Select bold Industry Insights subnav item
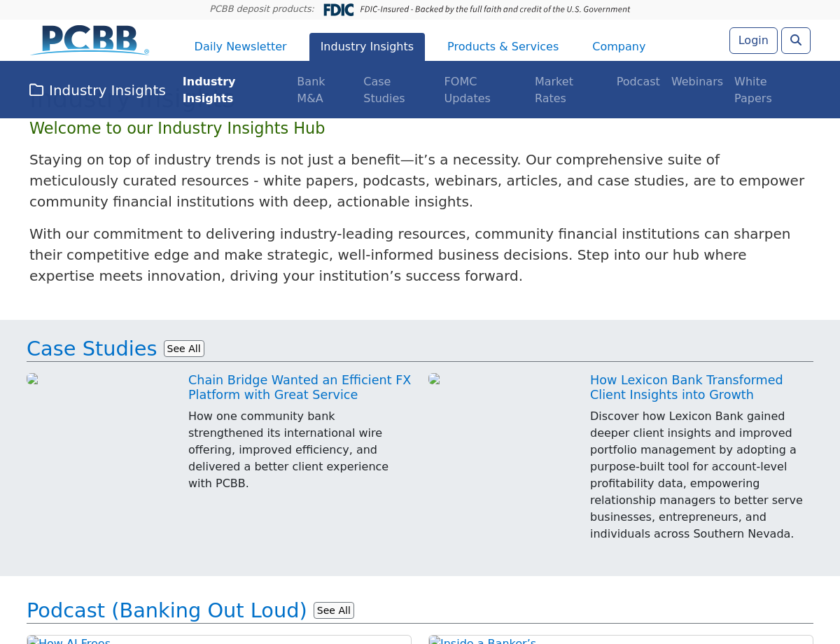Screen dimensions: 840x644 [x=209, y=90]
